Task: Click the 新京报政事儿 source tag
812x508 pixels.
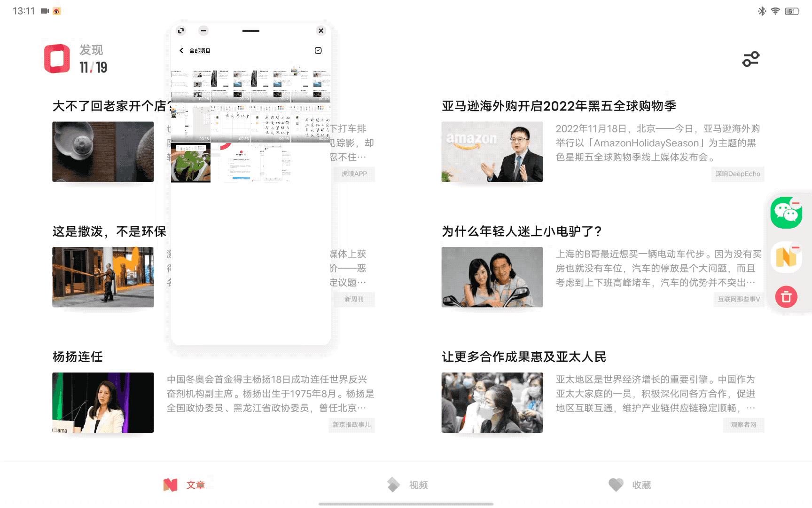Action: (351, 425)
